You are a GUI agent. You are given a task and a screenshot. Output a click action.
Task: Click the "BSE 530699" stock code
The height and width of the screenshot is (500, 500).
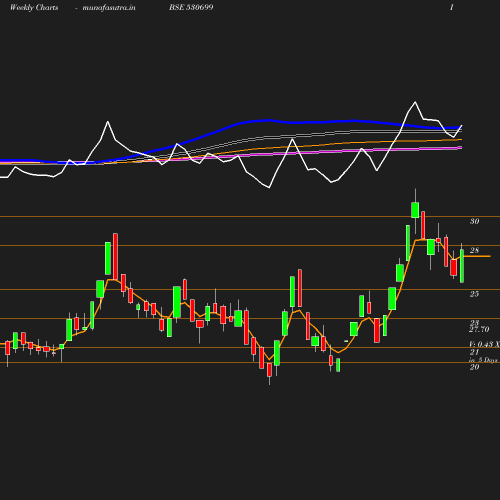(x=191, y=7)
